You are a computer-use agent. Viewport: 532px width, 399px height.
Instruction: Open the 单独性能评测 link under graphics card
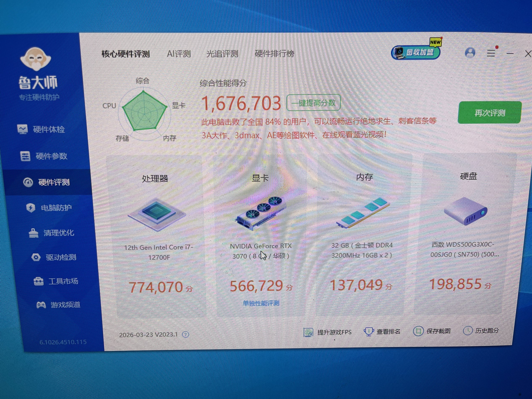(x=261, y=303)
